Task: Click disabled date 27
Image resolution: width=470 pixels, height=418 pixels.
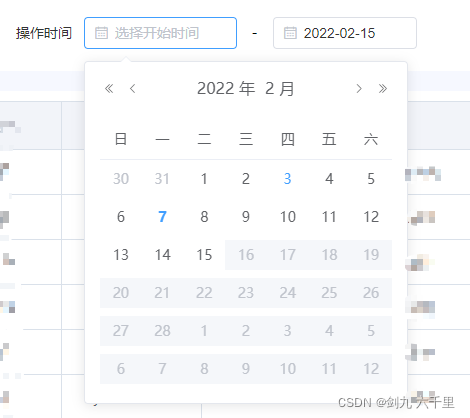Action: [121, 331]
